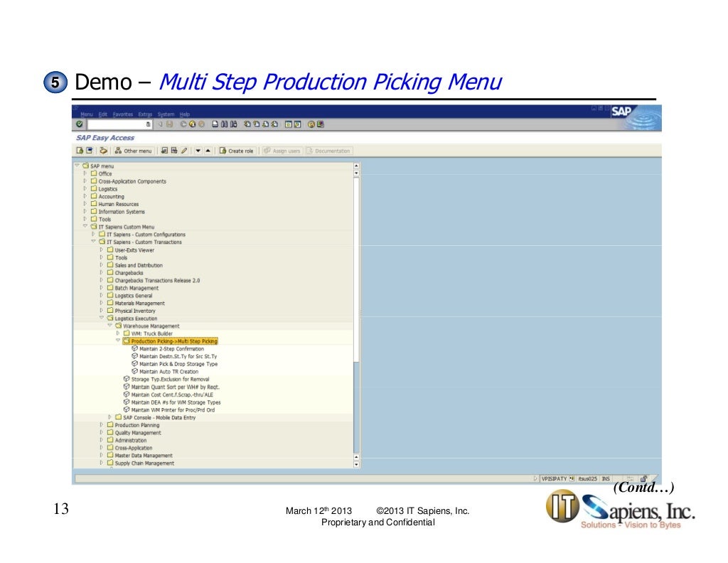Click the Create New Session icon
The width and height of the screenshot is (728, 563).
click(x=289, y=124)
